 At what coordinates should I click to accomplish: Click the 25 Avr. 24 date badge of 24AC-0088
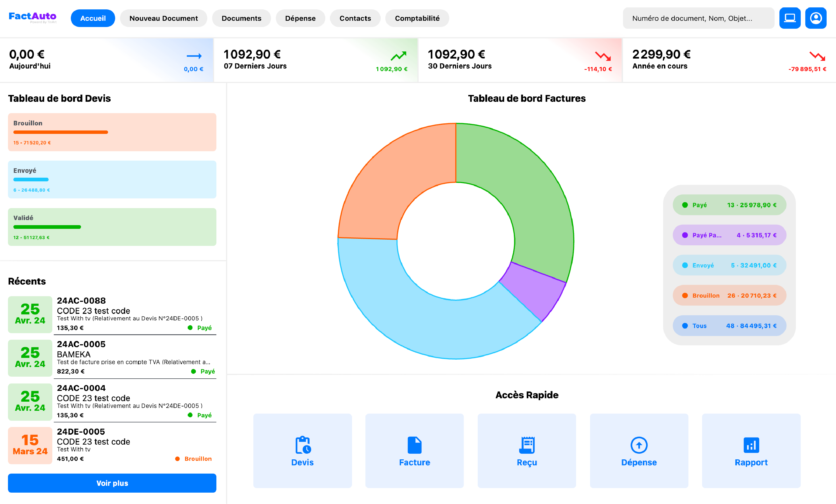[x=30, y=314]
